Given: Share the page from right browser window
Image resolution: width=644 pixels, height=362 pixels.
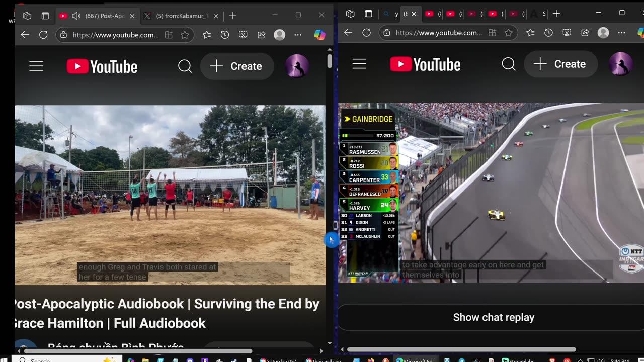Looking at the screenshot, I should tap(585, 33).
